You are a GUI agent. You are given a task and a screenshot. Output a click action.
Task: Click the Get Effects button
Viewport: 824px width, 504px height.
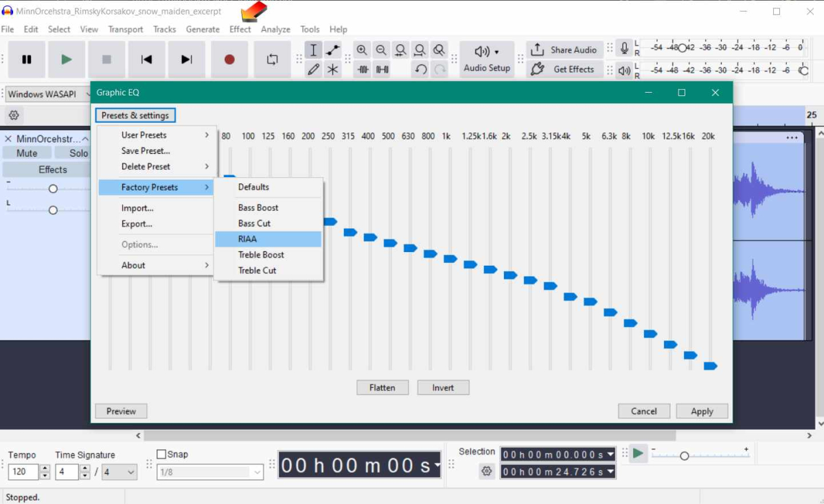click(565, 69)
